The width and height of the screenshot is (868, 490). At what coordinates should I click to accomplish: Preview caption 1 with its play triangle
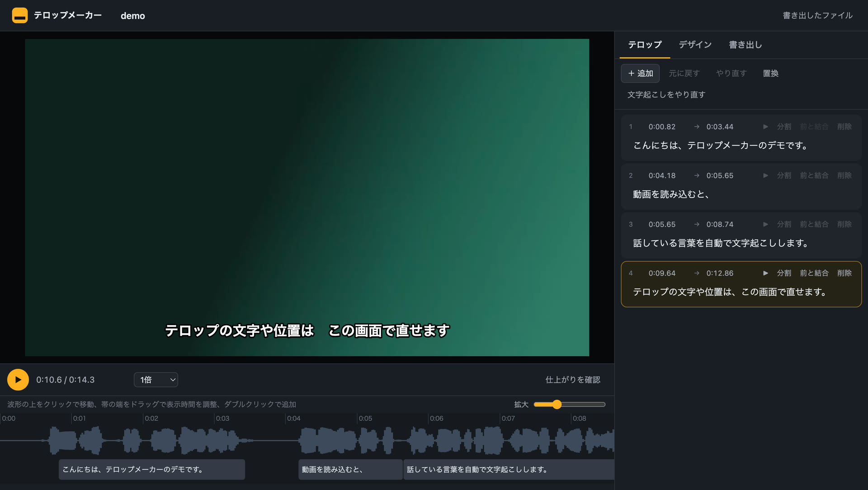tap(765, 127)
